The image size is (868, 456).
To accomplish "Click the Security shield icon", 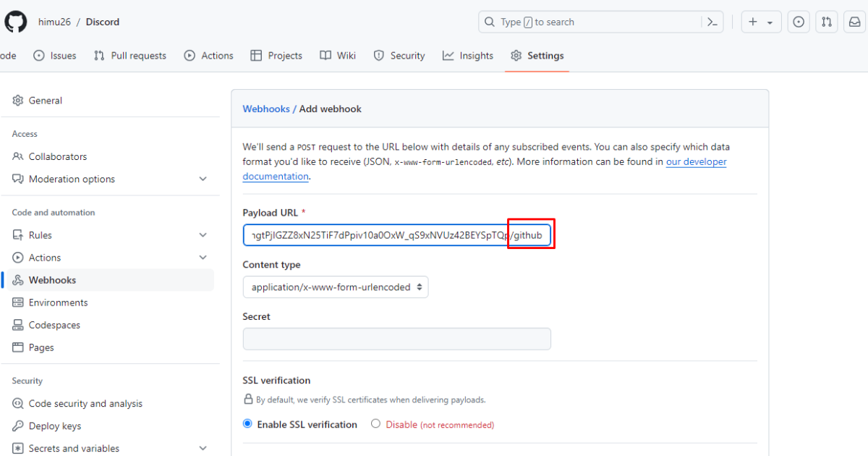I will [379, 56].
